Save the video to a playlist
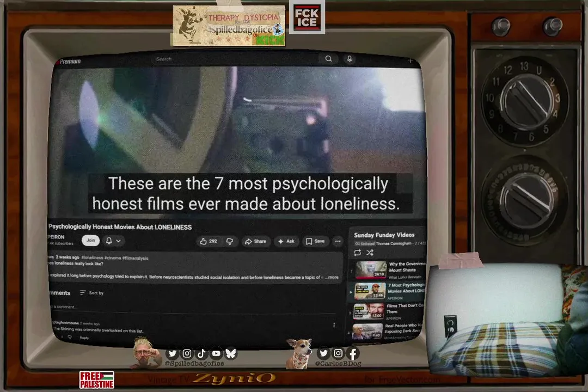 point(315,241)
